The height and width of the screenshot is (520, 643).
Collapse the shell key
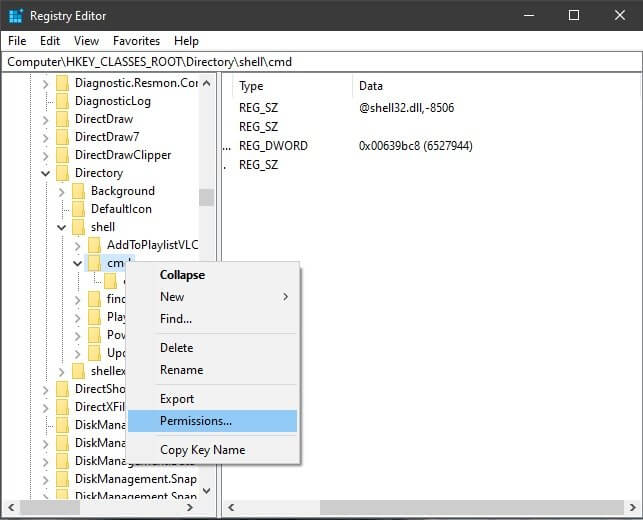[x=62, y=227]
